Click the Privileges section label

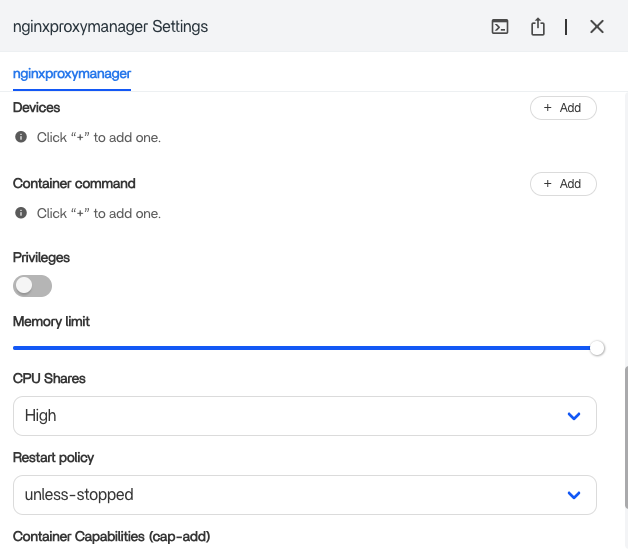click(x=41, y=258)
